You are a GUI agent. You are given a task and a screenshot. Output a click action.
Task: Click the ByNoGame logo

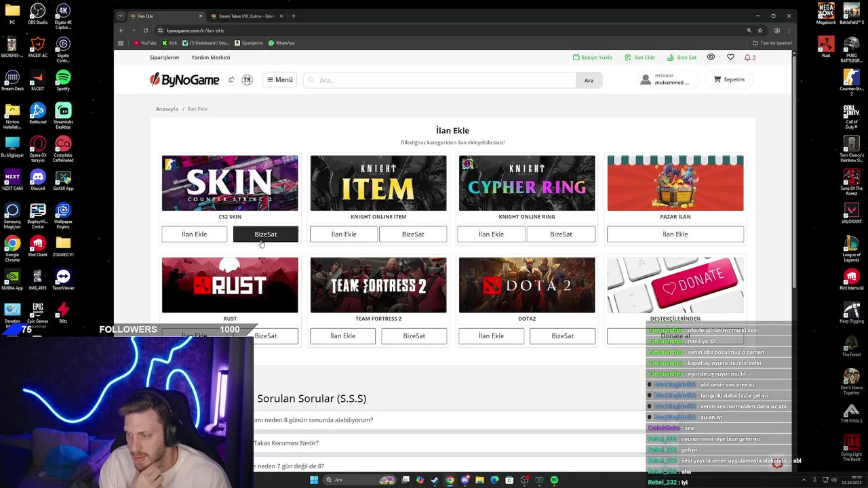(x=184, y=80)
